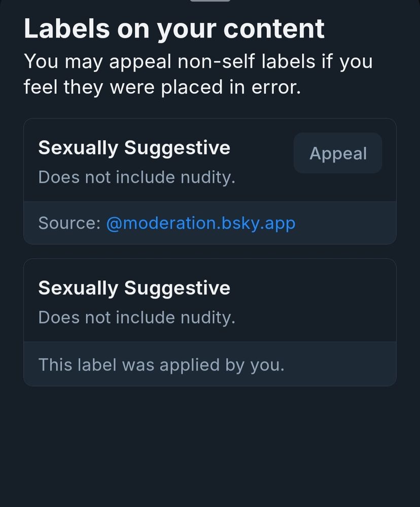
Task: Click the Source label text before the link
Action: point(68,223)
